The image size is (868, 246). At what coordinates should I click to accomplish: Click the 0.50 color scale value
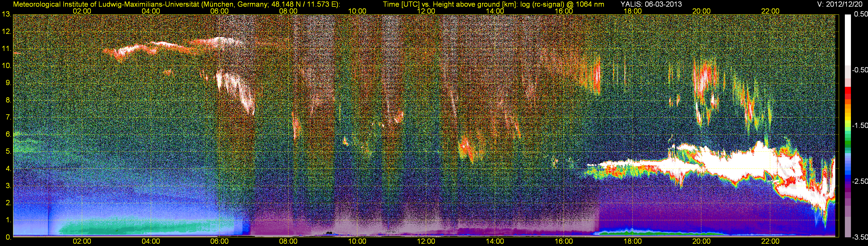[x=860, y=14]
